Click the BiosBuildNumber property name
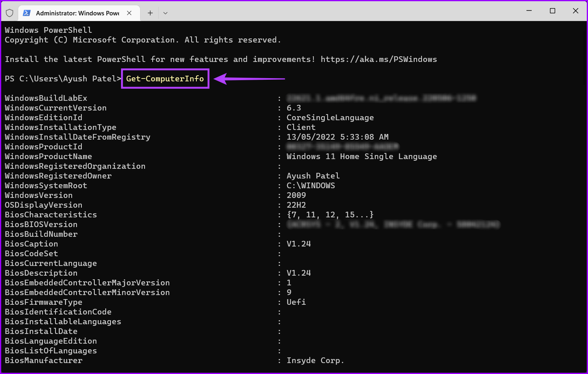This screenshot has height=374, width=588. [41, 234]
